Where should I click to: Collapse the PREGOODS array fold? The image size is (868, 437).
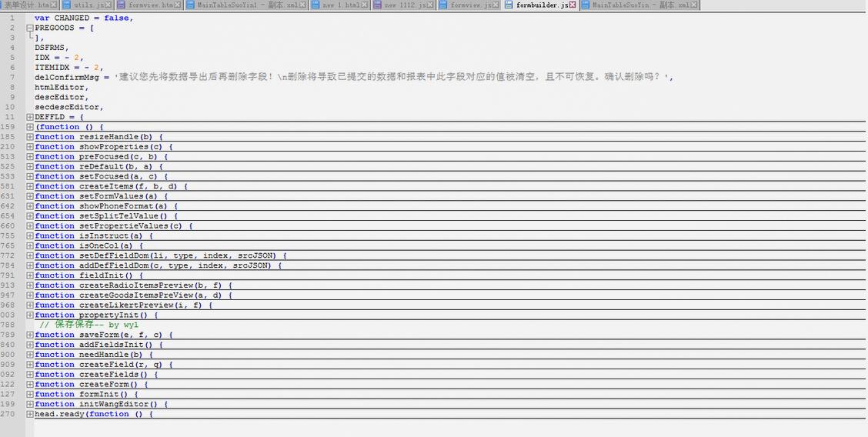[x=30, y=28]
